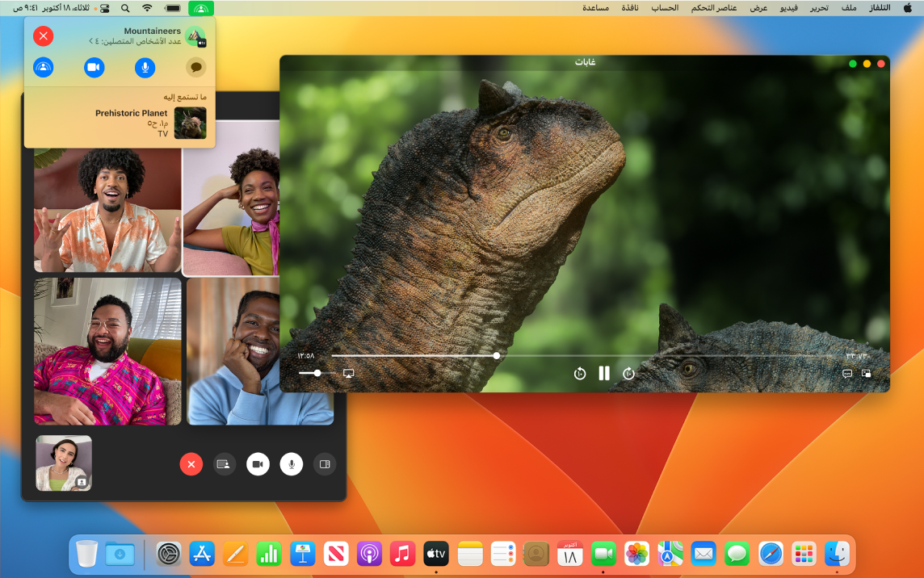Turn off the camera in the FaceTime call

coord(258,464)
